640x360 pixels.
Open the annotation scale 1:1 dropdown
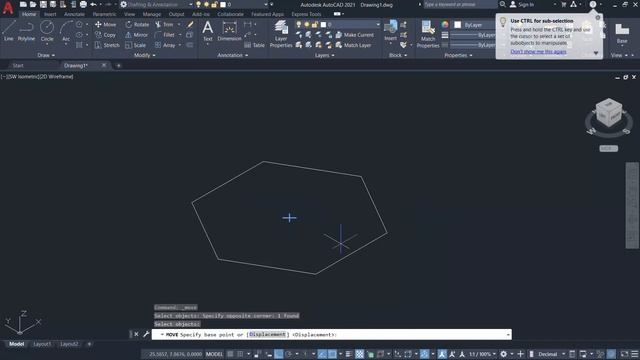[x=482, y=354]
